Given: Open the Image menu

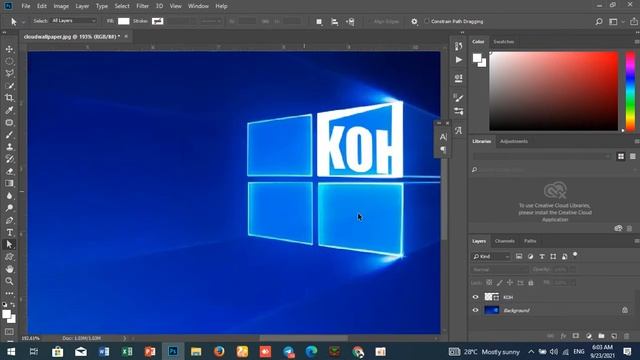Looking at the screenshot, I should coord(61,6).
